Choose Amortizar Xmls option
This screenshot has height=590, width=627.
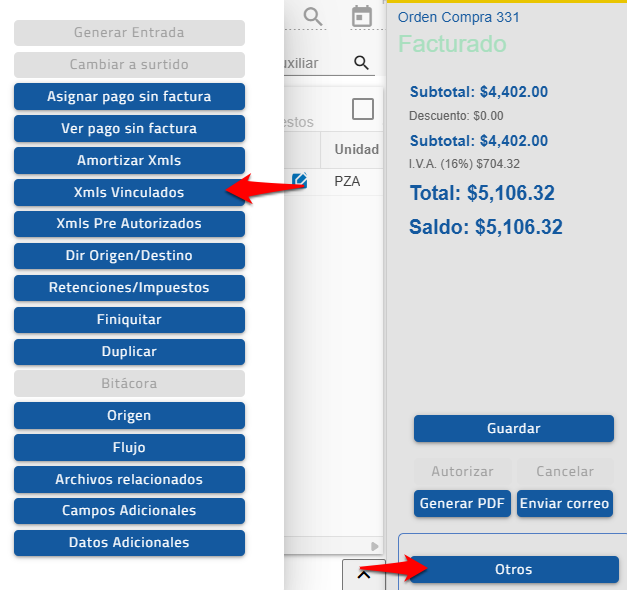click(x=129, y=160)
